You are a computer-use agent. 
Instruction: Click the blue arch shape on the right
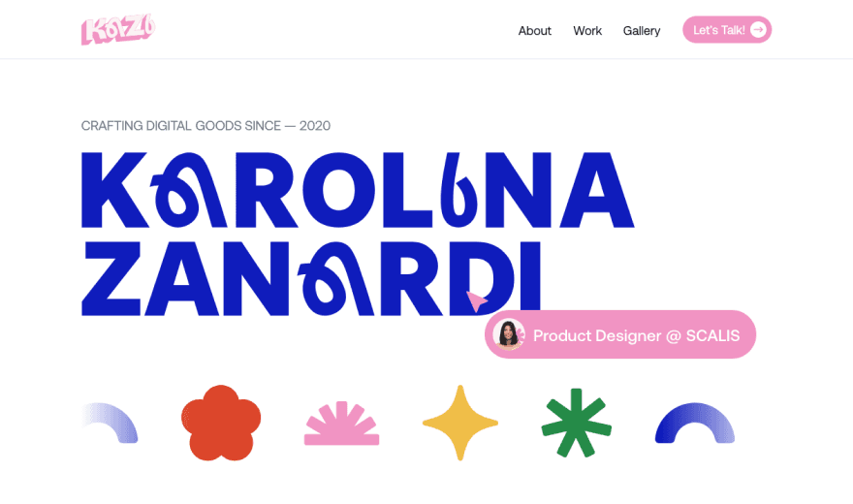tap(695, 423)
